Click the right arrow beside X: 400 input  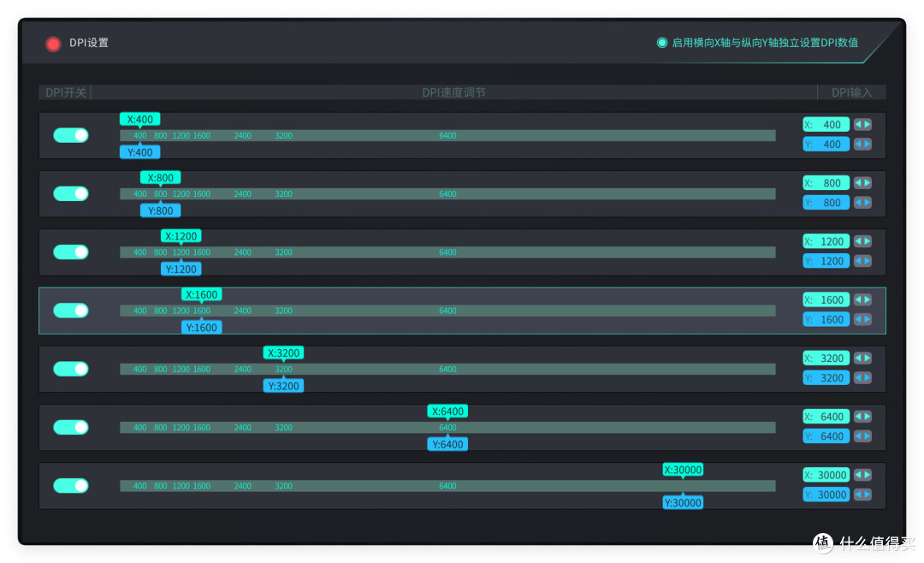tap(868, 124)
